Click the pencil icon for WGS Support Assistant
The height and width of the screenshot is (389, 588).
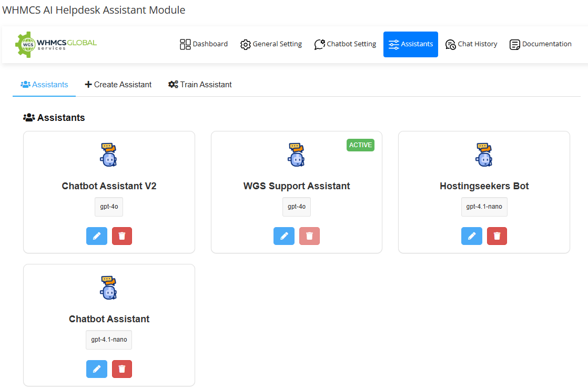[284, 236]
